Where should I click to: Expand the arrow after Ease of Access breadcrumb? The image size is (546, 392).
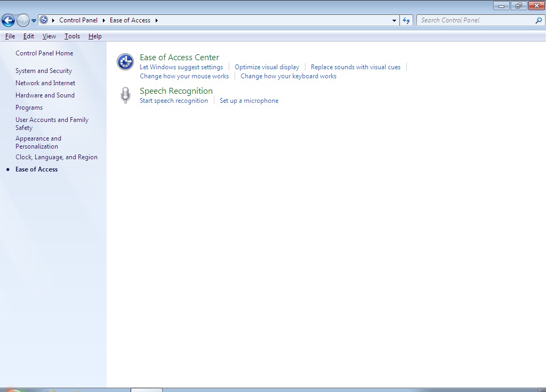click(157, 21)
